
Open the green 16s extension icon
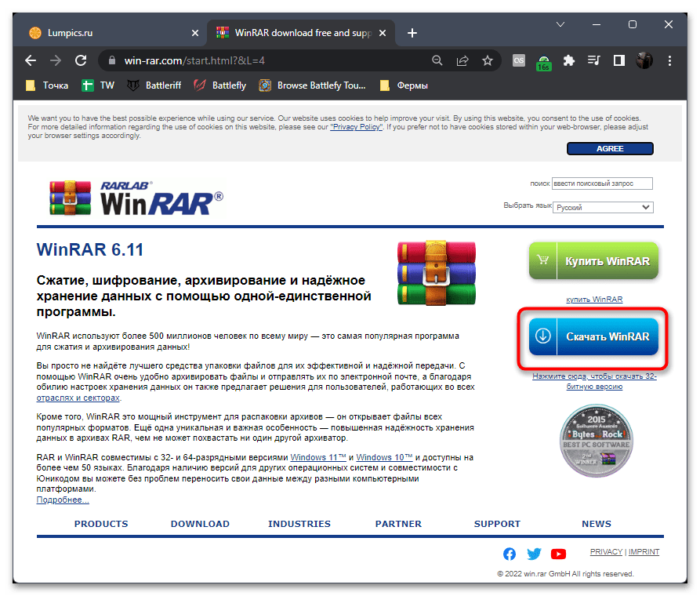[544, 62]
